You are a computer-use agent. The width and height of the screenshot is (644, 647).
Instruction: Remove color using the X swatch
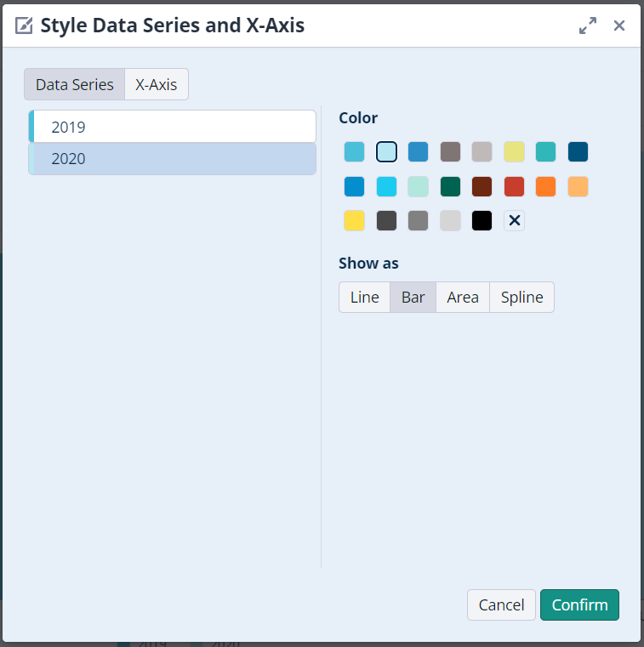(x=514, y=221)
